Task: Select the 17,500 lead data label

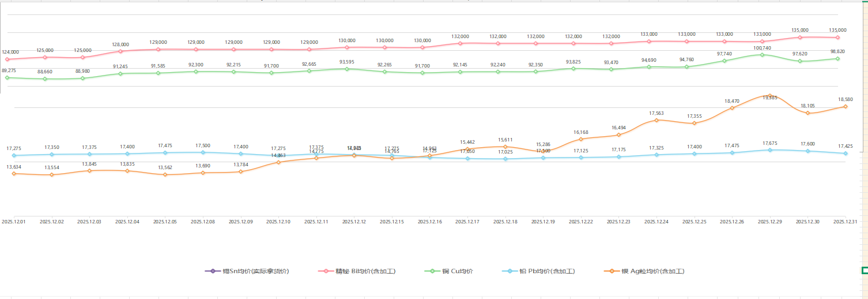Action: (203, 145)
